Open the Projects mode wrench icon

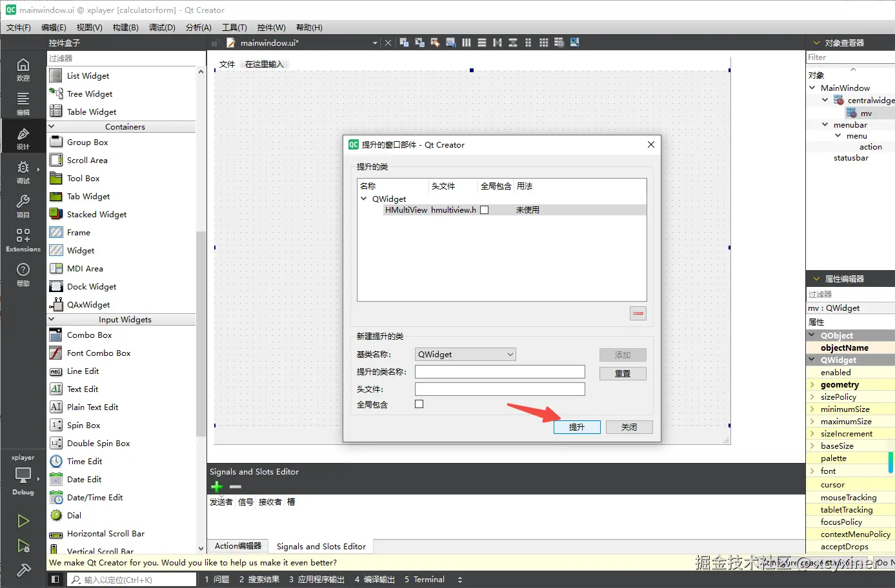[x=23, y=206]
